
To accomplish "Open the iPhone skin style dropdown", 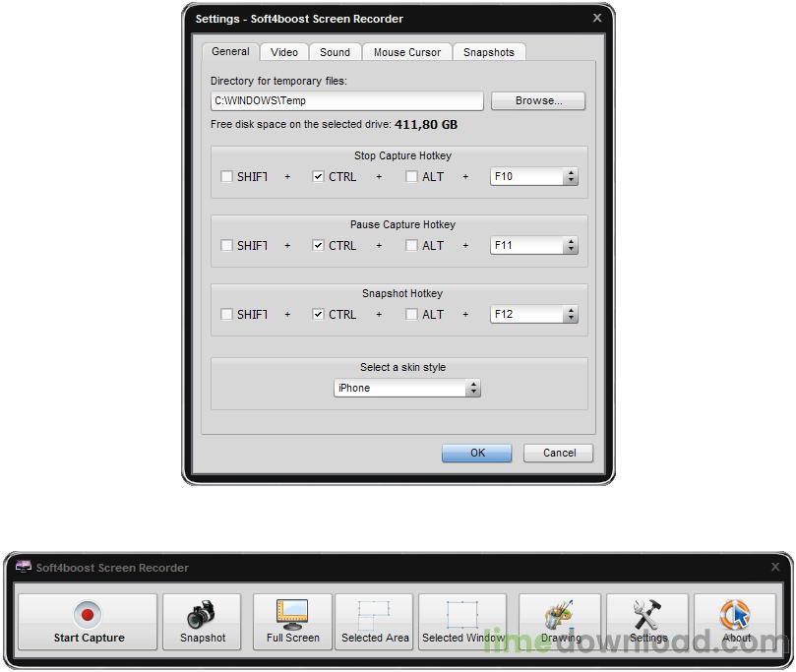I will tap(474, 388).
